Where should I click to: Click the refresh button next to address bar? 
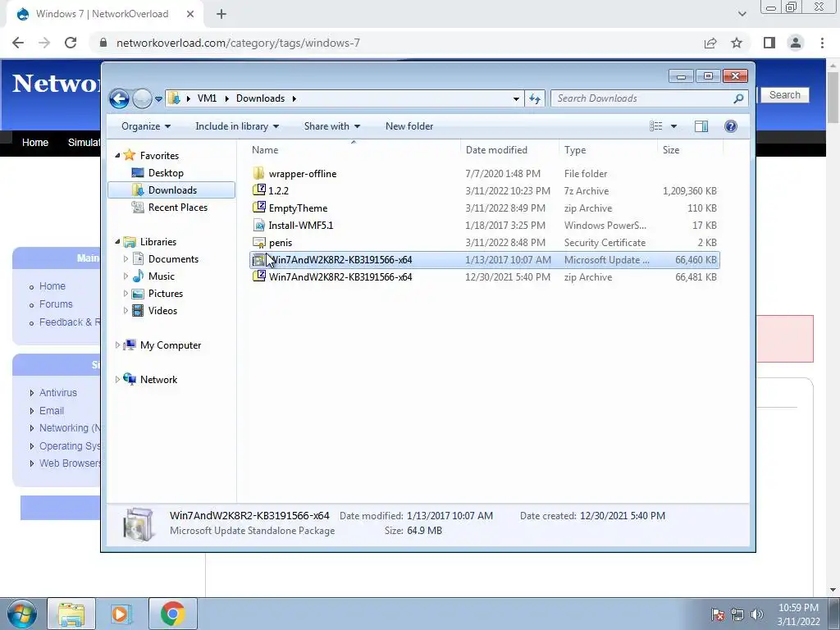535,98
